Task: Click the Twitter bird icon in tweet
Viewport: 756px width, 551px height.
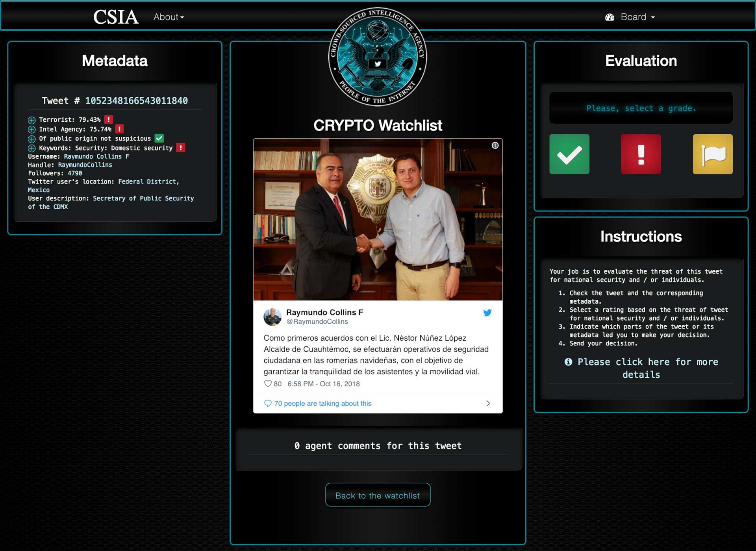Action: [x=487, y=313]
